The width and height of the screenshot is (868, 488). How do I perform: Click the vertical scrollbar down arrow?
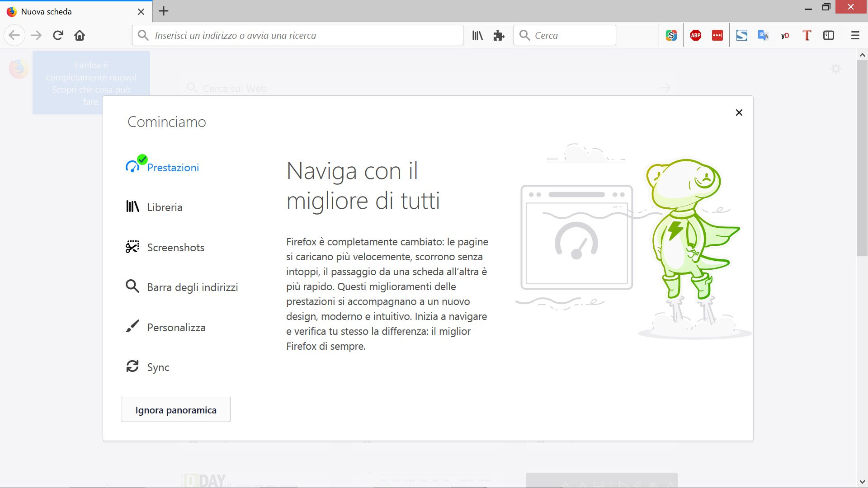point(862,482)
